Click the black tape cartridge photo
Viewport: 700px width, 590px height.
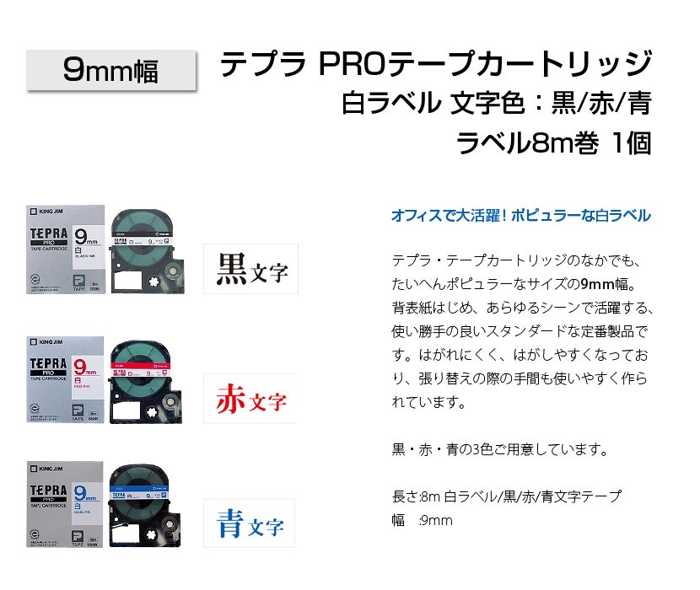pos(147,251)
